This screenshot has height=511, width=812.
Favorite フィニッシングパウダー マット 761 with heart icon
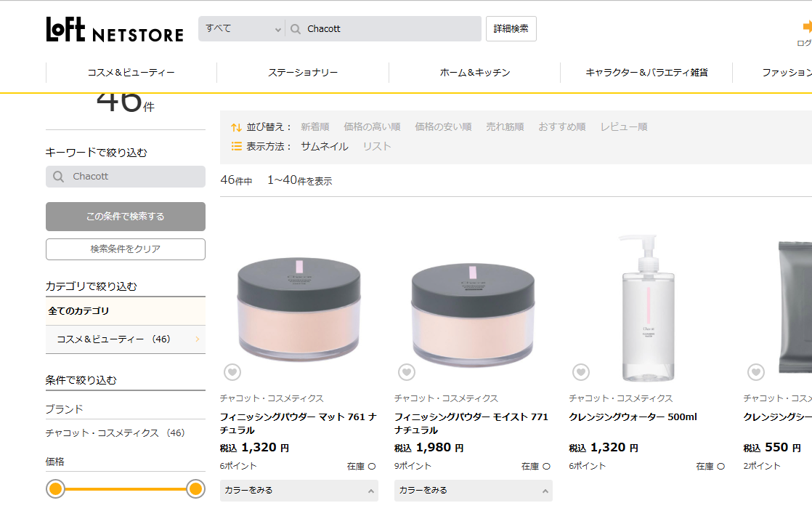pyautogui.click(x=232, y=371)
